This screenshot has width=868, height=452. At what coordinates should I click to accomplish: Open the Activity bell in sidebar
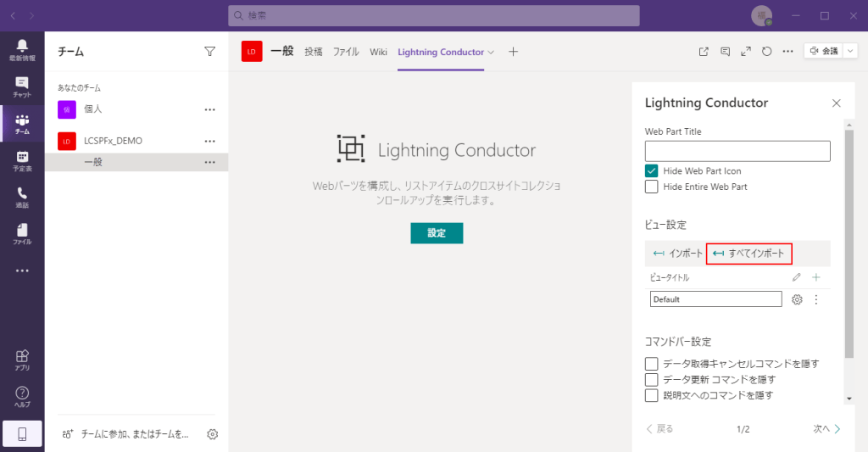[22, 50]
